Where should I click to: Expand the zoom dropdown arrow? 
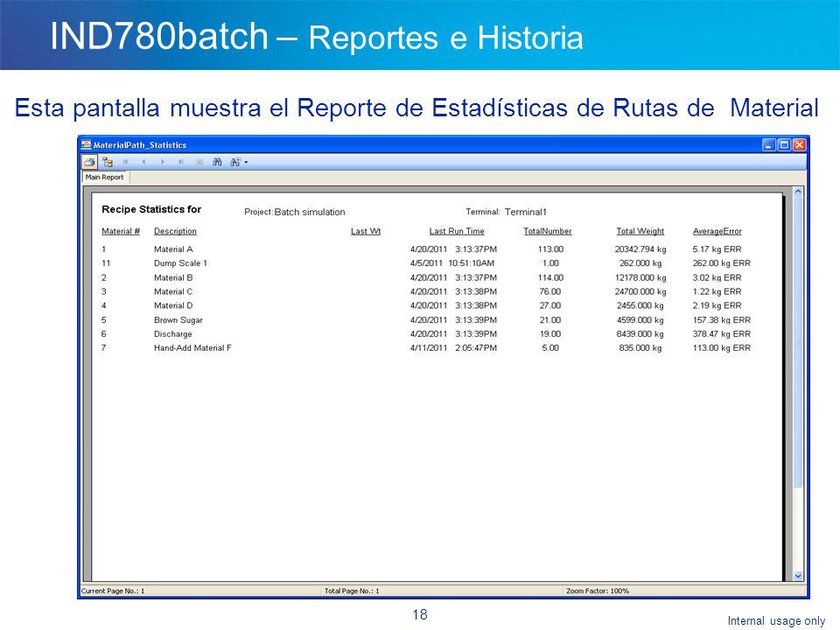point(246,163)
